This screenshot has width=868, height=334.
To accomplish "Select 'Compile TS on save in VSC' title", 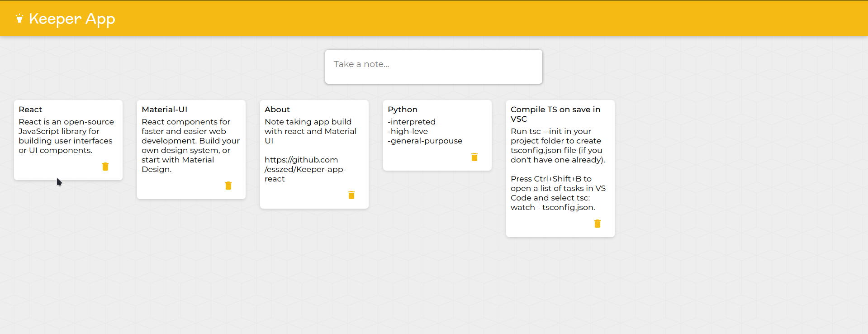I will [x=555, y=114].
